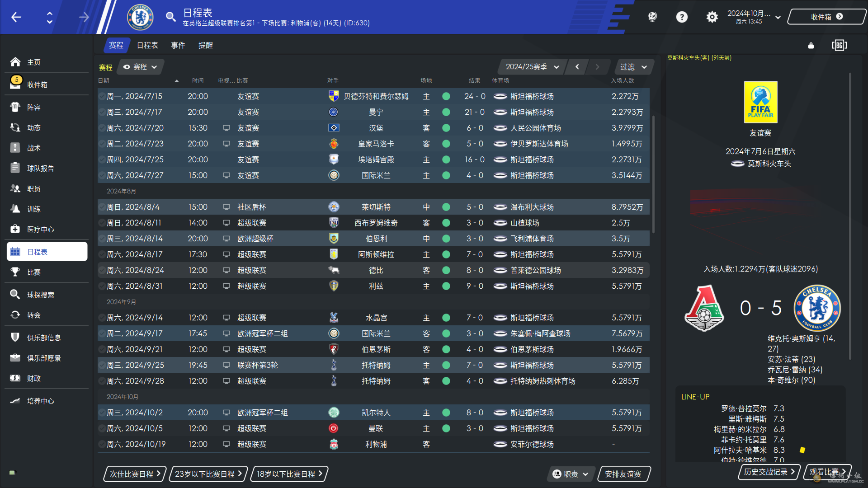The height and width of the screenshot is (488, 868).
Task: Open the settings gear icon
Action: coord(712,17)
